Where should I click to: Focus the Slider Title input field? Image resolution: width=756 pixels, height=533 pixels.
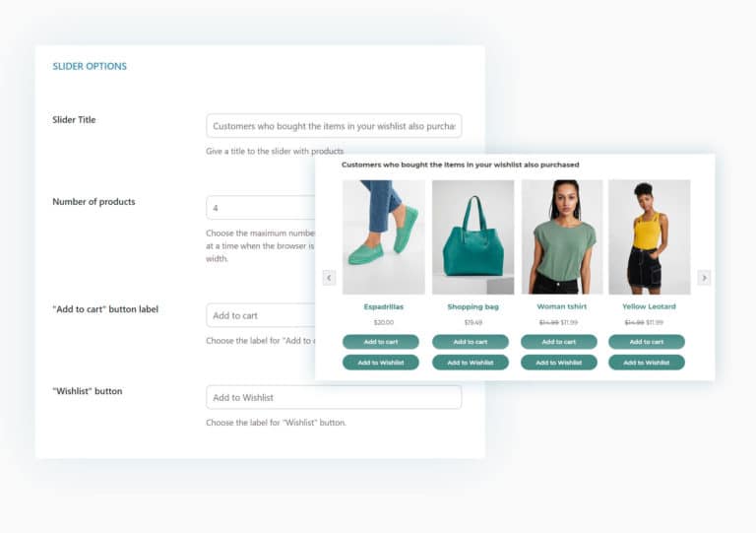pos(334,126)
